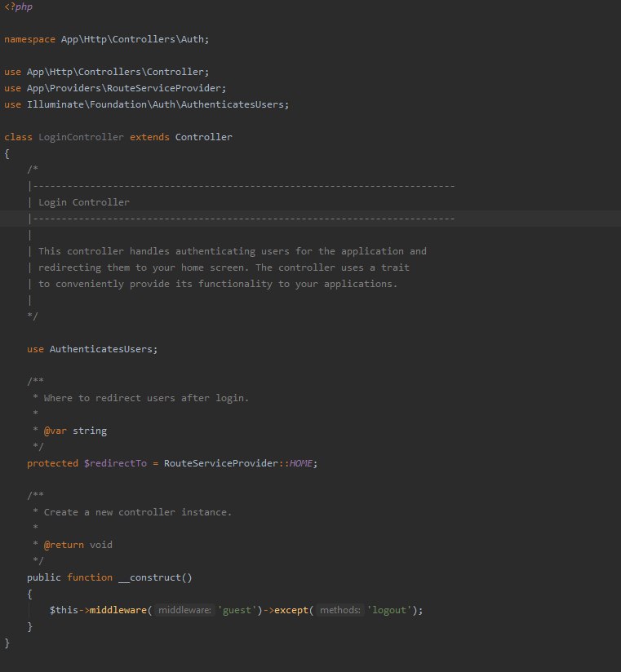Click the $redirectTo variable
Viewport: 621px width, 672px height.
point(115,463)
